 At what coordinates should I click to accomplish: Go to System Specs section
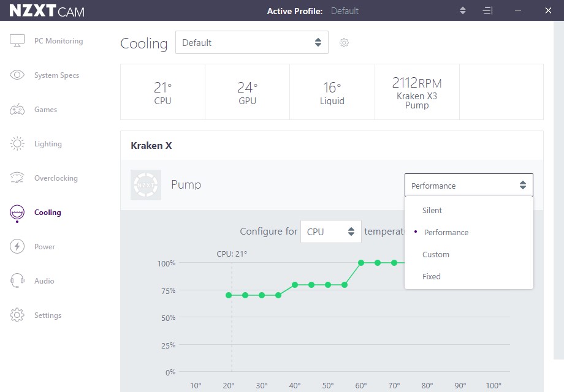tap(56, 75)
